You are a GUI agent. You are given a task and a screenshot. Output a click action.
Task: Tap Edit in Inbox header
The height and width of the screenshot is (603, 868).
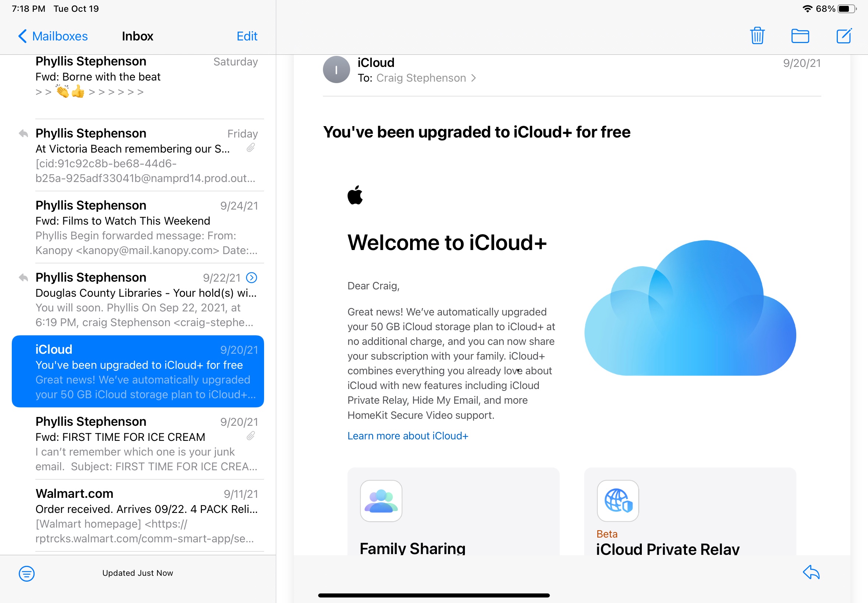(247, 36)
